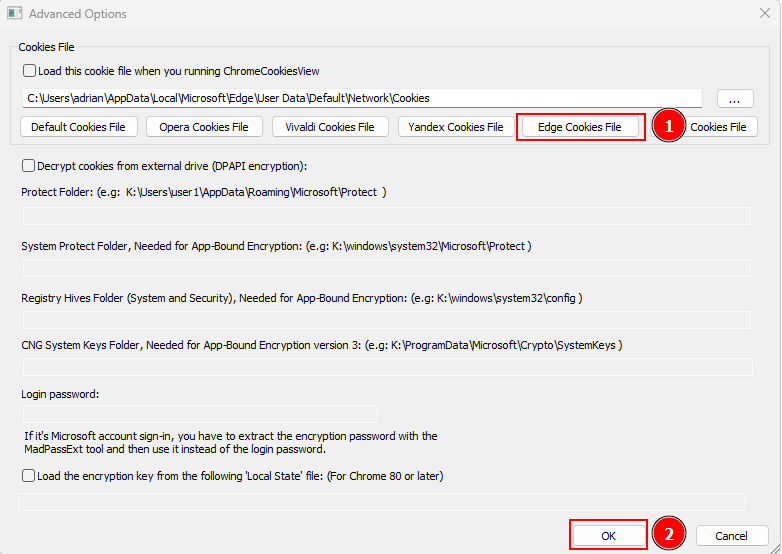Screen dimensions: 782x554
Task: Confirm settings with the OK button
Action: click(608, 535)
